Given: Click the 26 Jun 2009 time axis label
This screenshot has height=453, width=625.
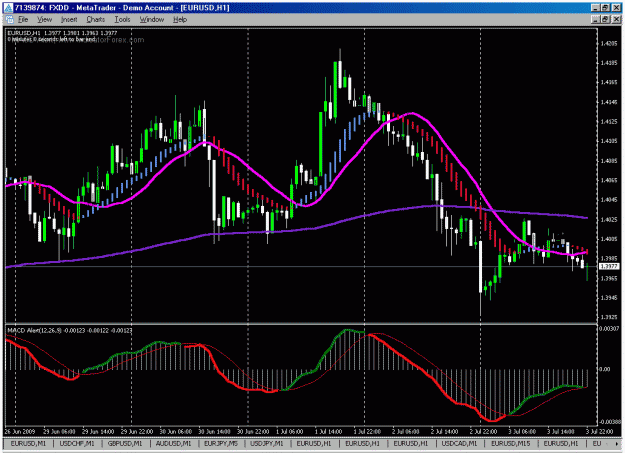Looking at the screenshot, I should point(20,431).
